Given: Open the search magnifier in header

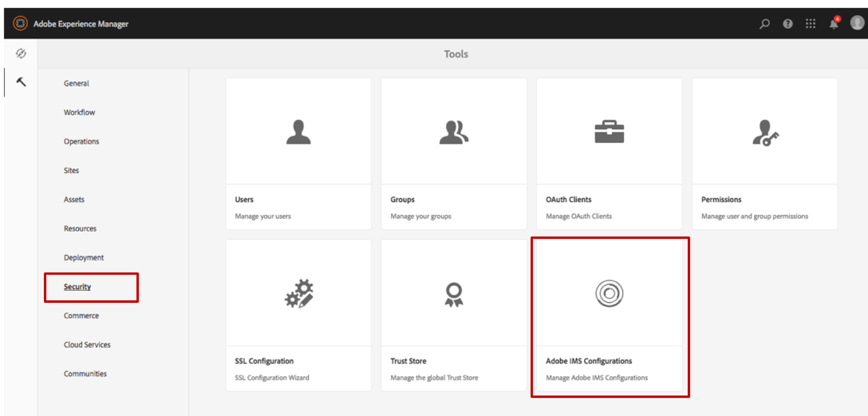Looking at the screenshot, I should (765, 23).
